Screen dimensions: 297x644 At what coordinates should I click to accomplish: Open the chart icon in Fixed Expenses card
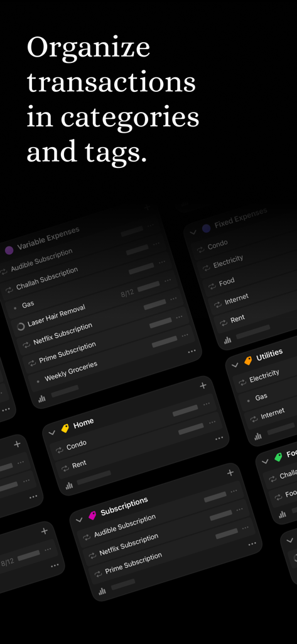(x=228, y=340)
